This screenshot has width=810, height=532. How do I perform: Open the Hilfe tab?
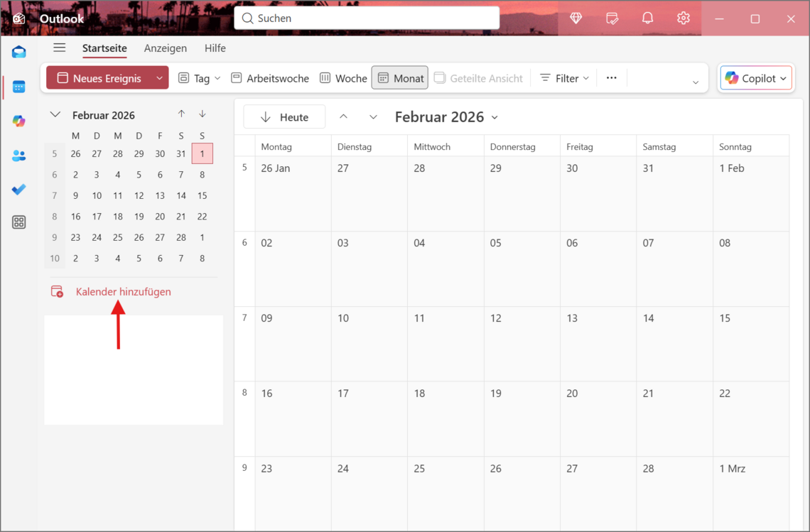pyautogui.click(x=215, y=48)
